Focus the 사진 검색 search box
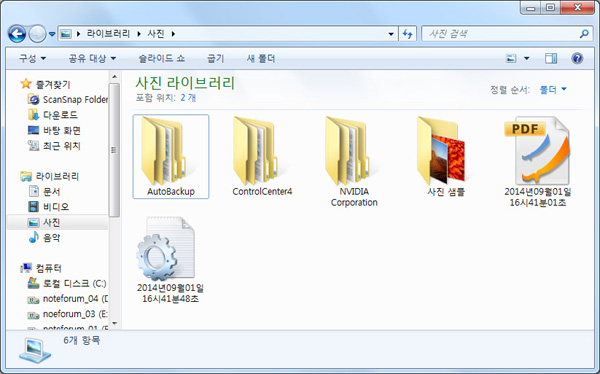The height and width of the screenshot is (374, 600). coord(500,34)
